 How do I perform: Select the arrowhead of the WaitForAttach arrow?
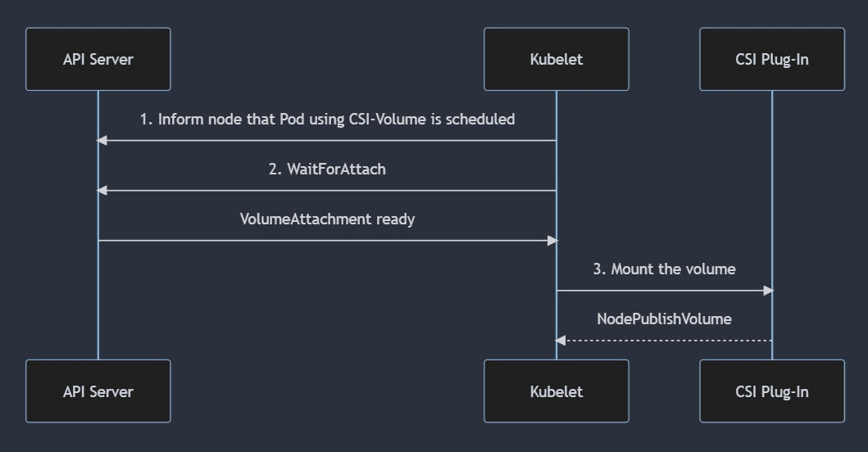click(x=102, y=191)
